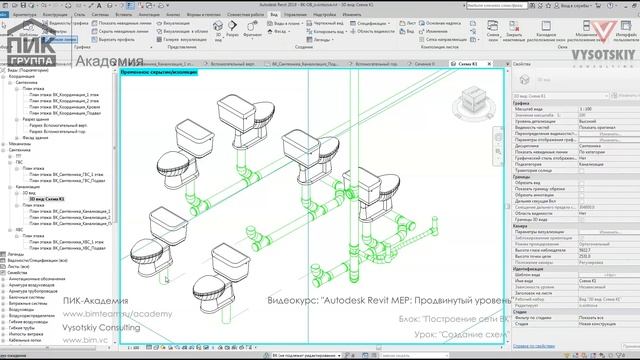
Task: Click Справка по свойствам link
Action: [533, 346]
